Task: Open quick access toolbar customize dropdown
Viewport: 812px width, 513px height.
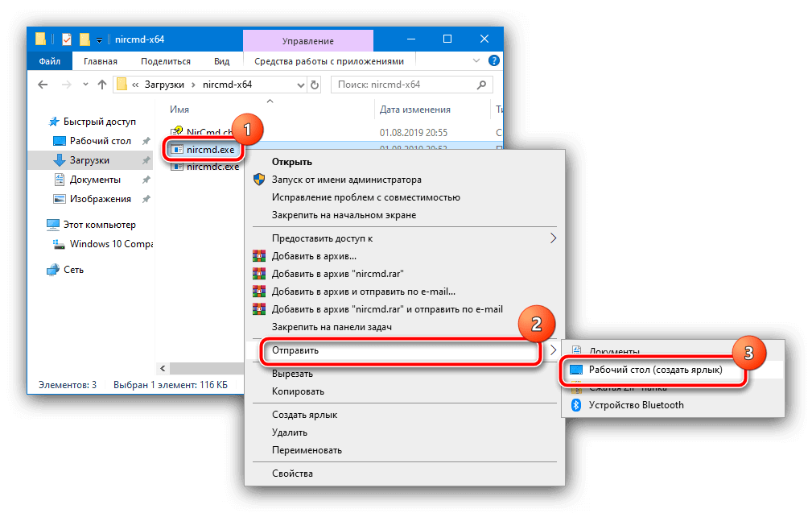Action: pyautogui.click(x=99, y=40)
